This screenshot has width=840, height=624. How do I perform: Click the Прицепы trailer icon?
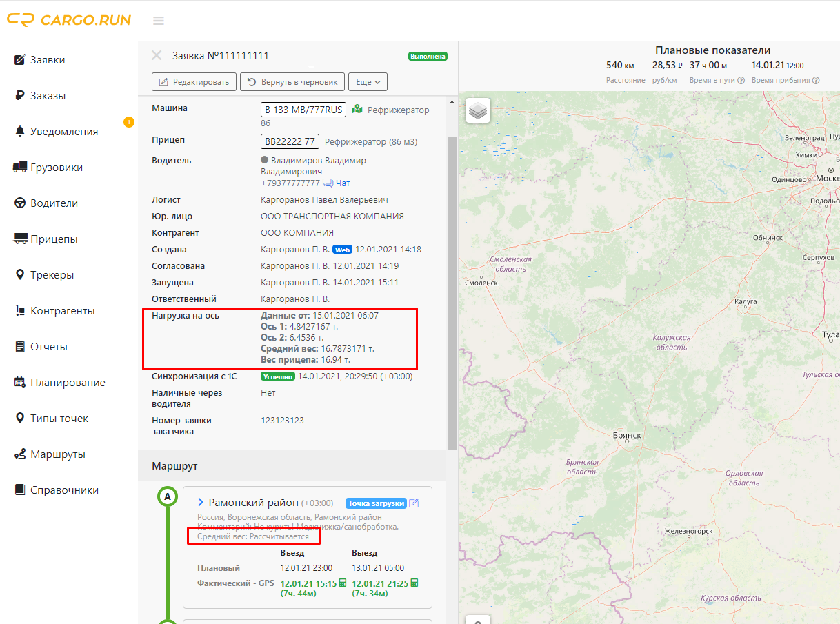(20, 239)
